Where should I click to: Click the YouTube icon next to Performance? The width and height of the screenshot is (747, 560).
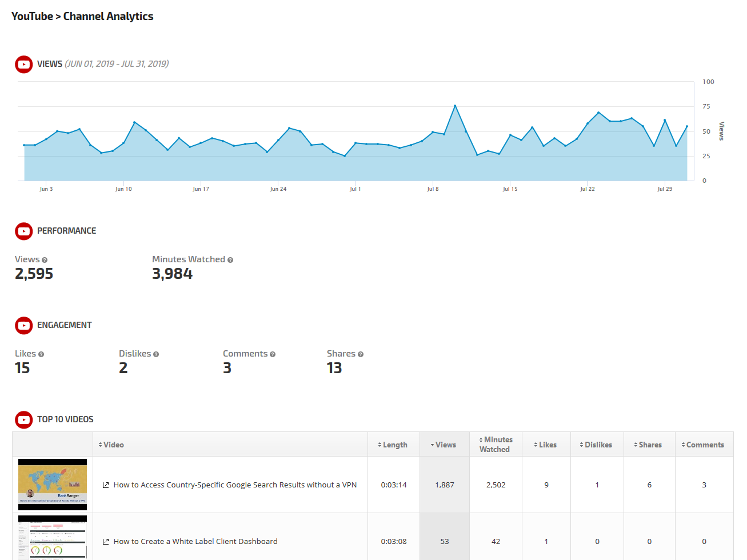pos(23,231)
